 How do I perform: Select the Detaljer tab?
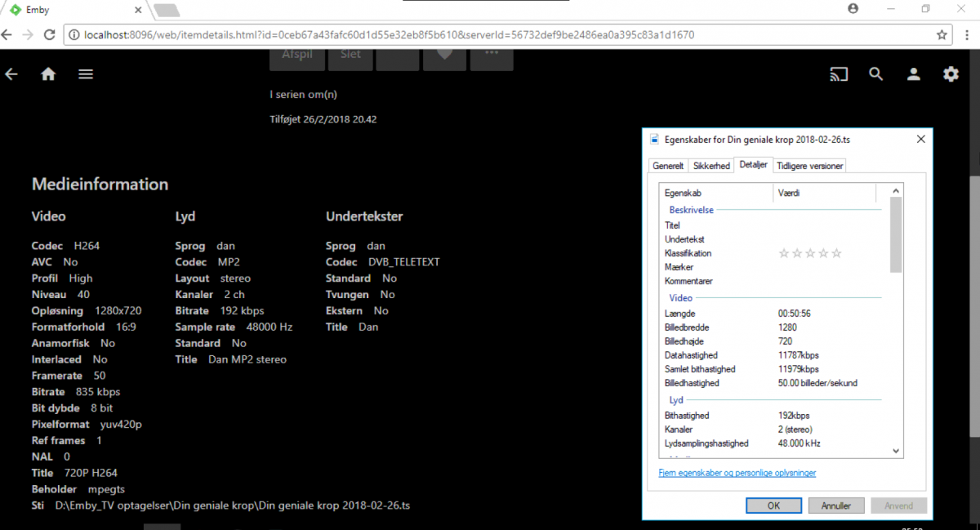[753, 165]
